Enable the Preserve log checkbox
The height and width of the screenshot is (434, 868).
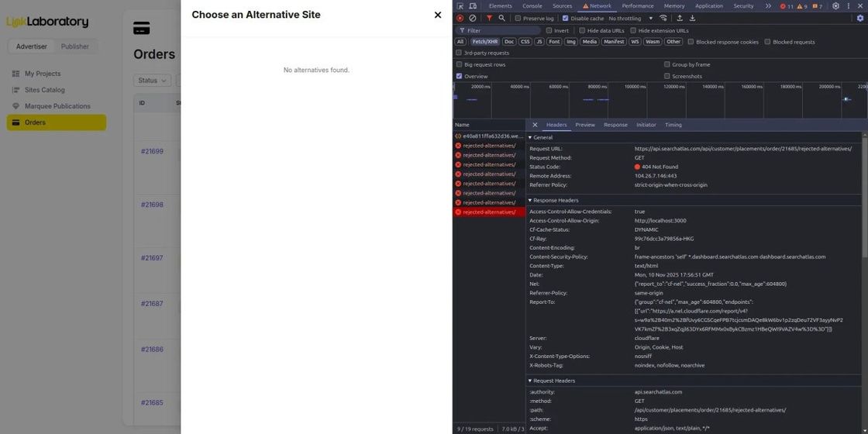pyautogui.click(x=518, y=18)
